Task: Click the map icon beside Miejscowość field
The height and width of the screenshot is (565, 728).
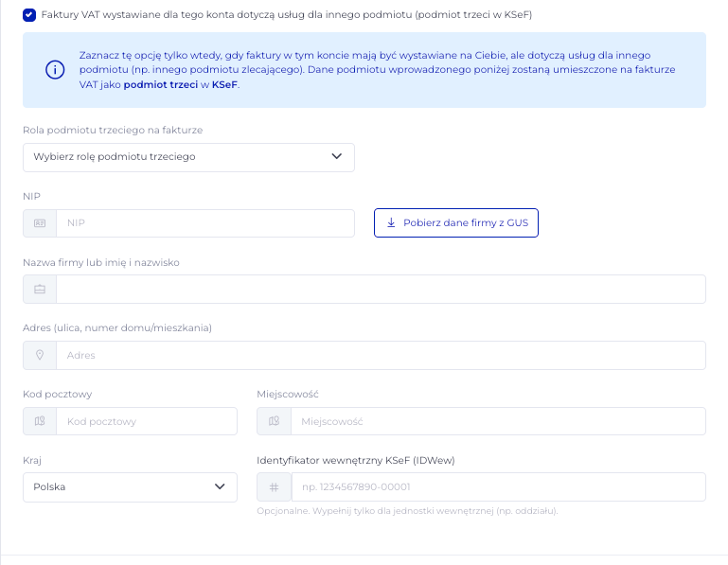Action: [274, 421]
